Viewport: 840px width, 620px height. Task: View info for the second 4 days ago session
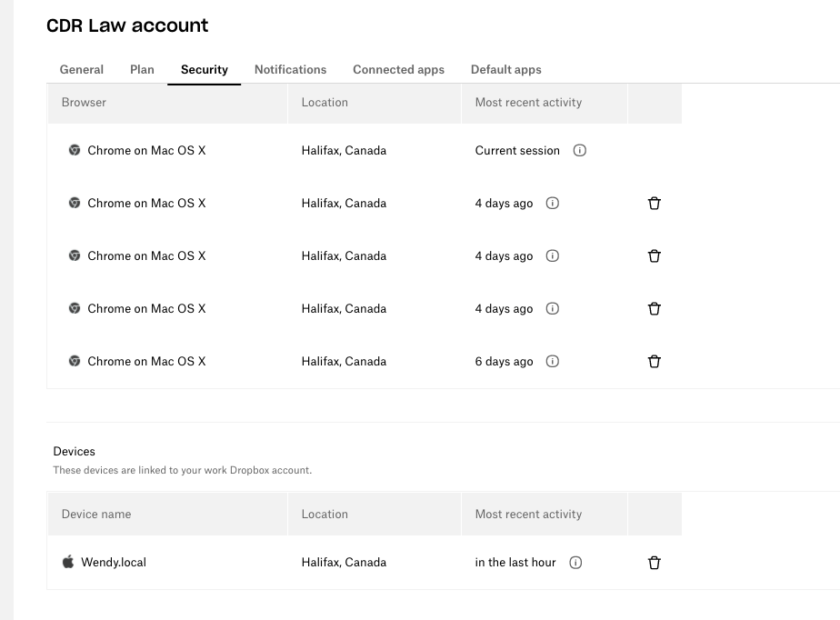click(552, 256)
